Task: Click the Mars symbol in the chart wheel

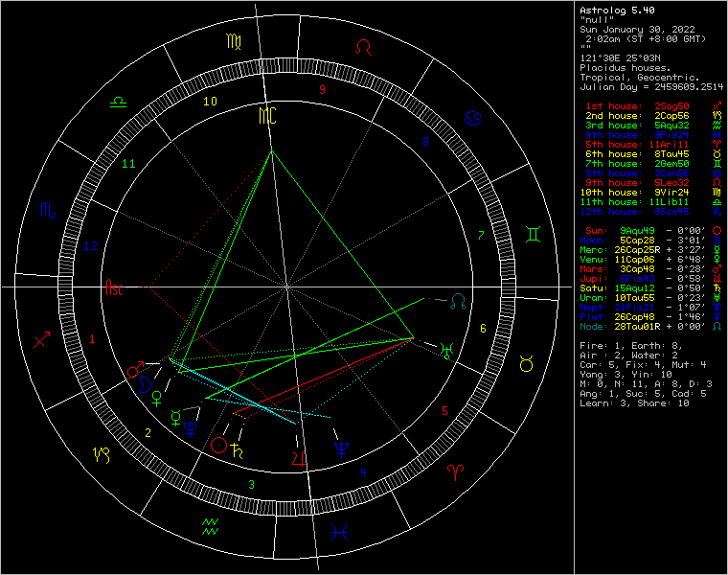Action: point(135,370)
